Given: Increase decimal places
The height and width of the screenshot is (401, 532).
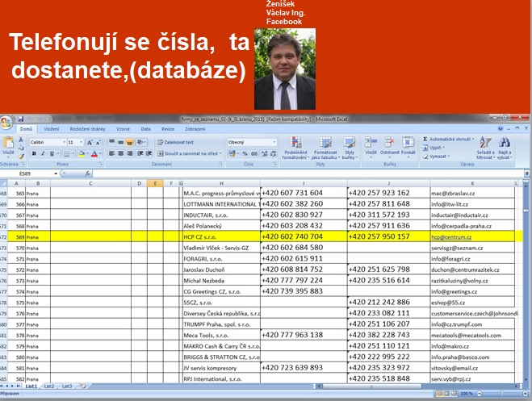Looking at the screenshot, I should click(264, 154).
